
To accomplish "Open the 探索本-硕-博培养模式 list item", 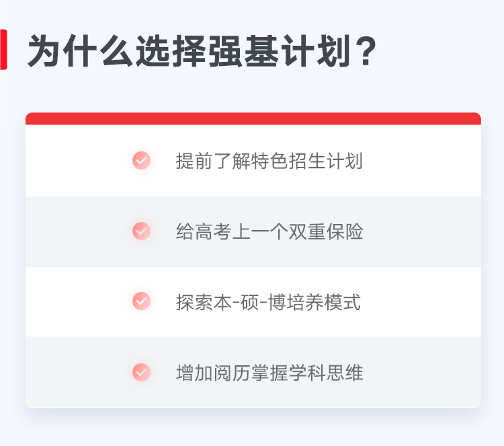I will (253, 302).
